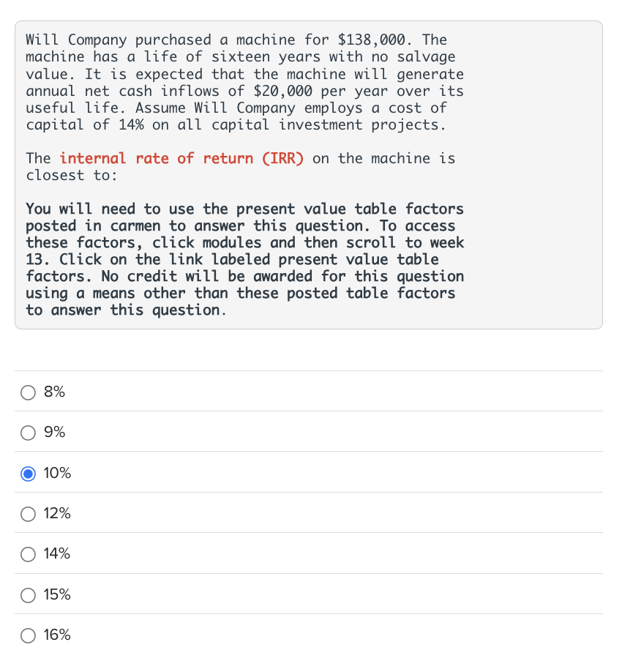
Task: Mark the 15% radio button
Action: pyautogui.click(x=28, y=595)
